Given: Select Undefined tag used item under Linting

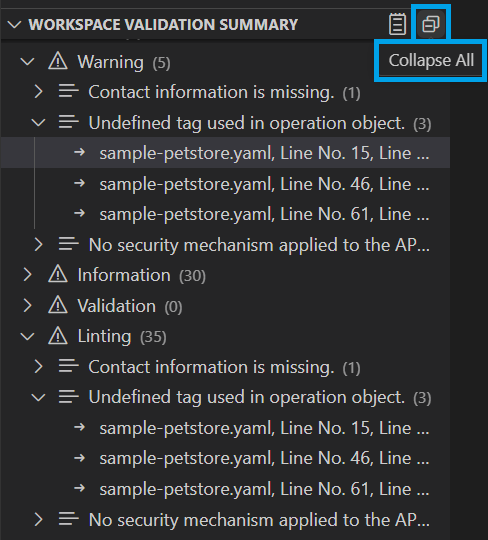Looking at the screenshot, I should pyautogui.click(x=246, y=397).
